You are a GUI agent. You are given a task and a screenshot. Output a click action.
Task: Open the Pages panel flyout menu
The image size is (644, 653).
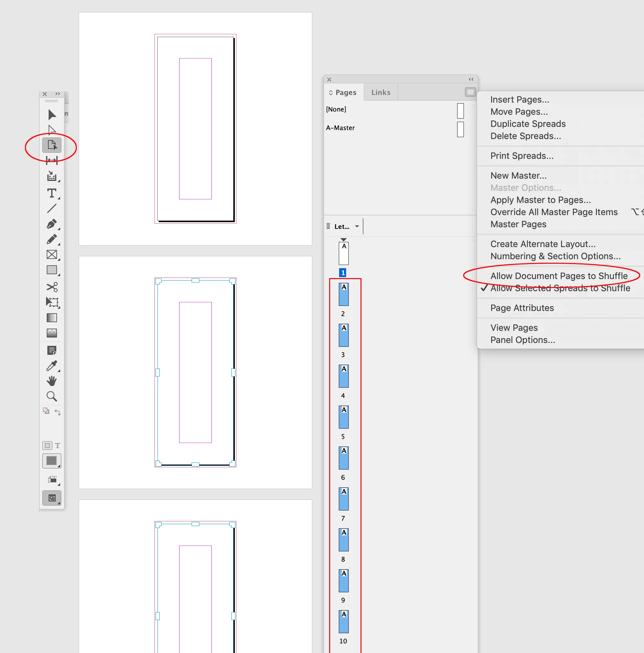[x=470, y=92]
